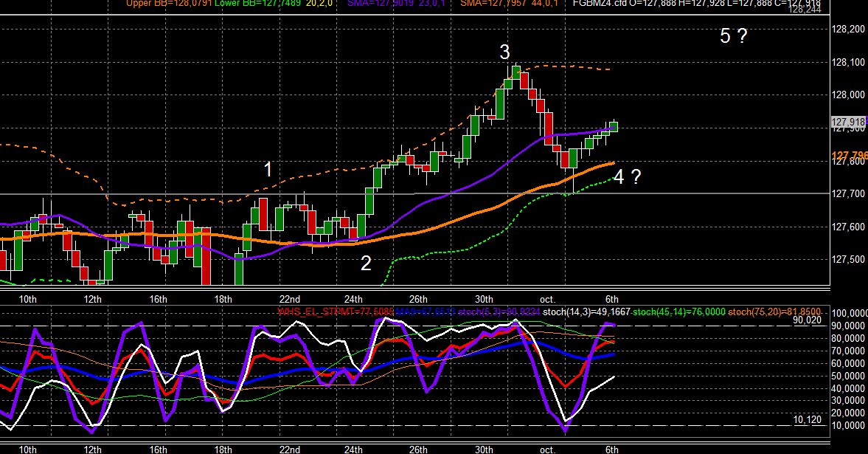Click the 'Upper BB=128,0791' indicator label

point(169,4)
